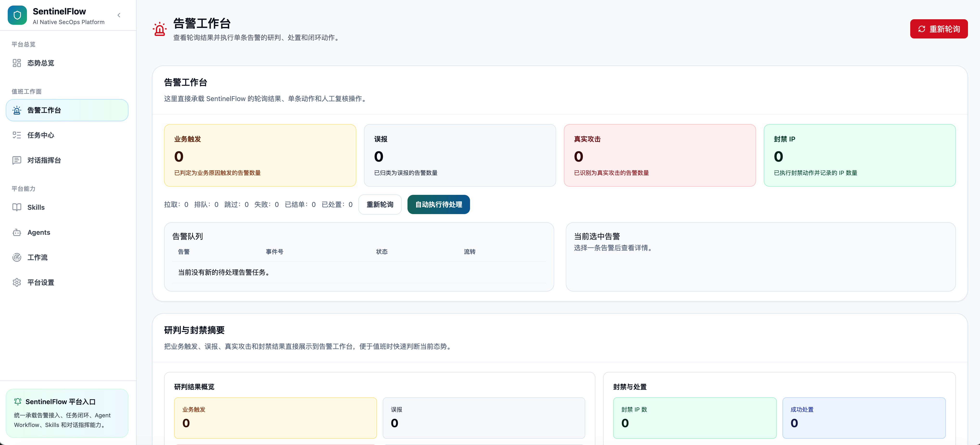Navigate to Skills page

click(67, 207)
